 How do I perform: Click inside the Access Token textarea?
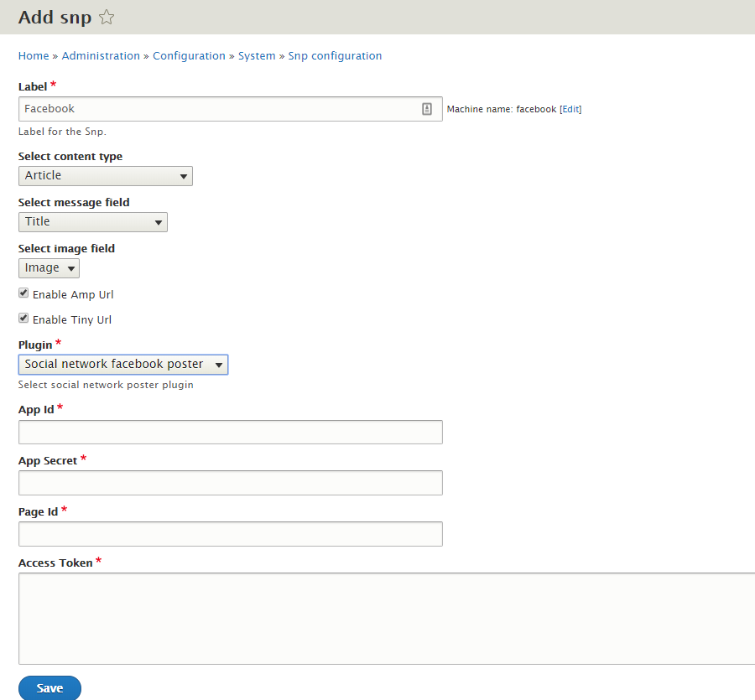[386, 619]
